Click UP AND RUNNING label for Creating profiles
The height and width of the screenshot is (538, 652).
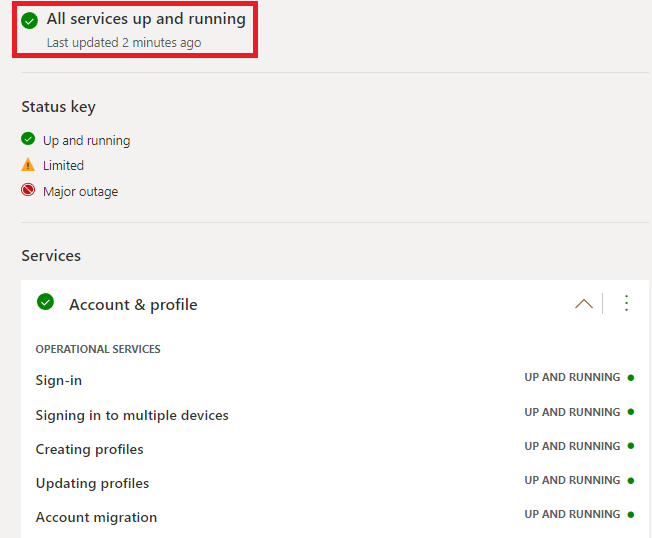click(572, 446)
